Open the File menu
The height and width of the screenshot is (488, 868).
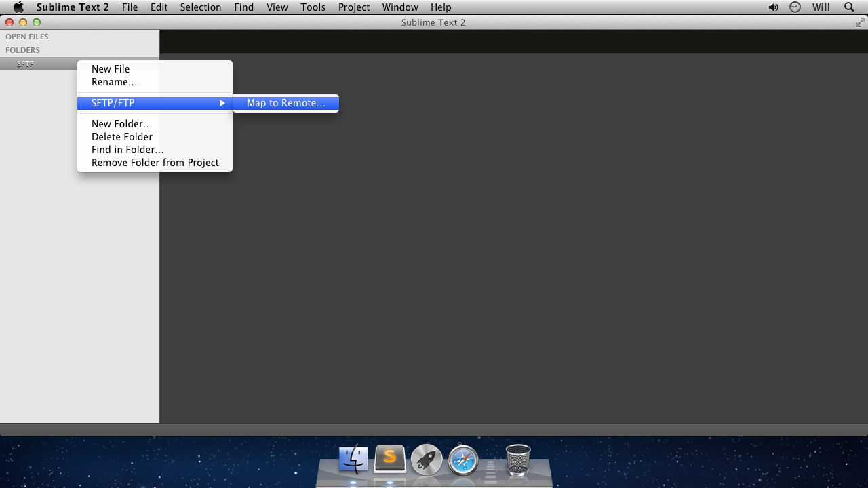coord(130,7)
